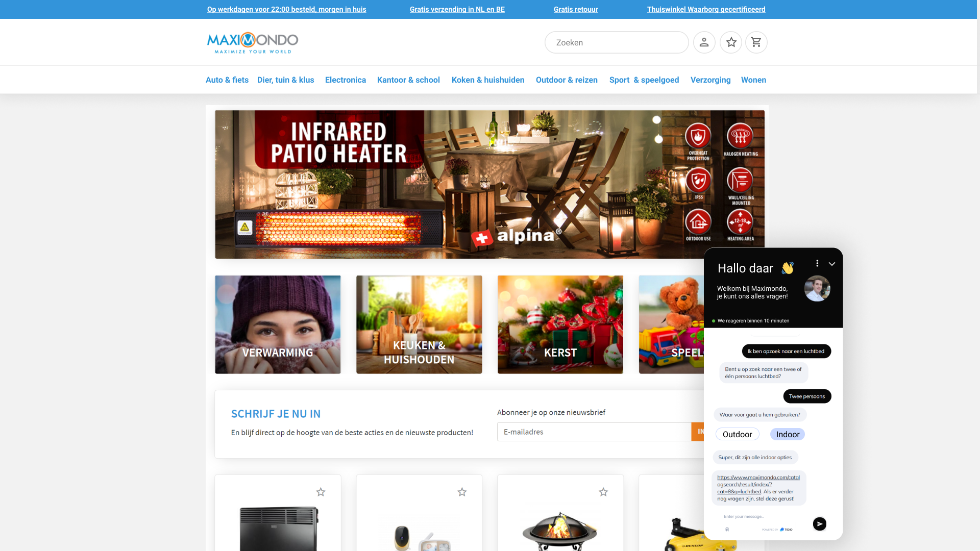
Task: Click the Gratis retouur link
Action: coord(576,9)
